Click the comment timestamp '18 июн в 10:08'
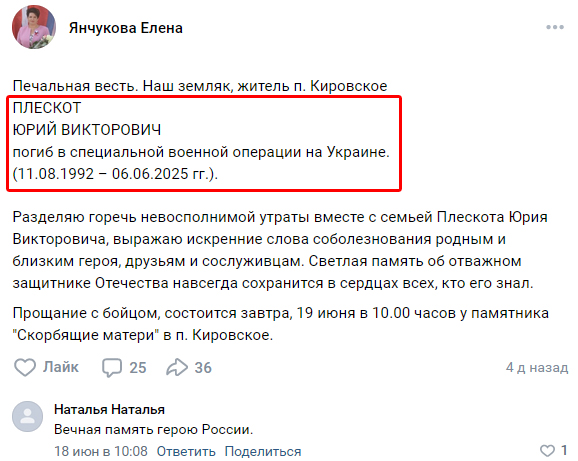 coord(101,451)
